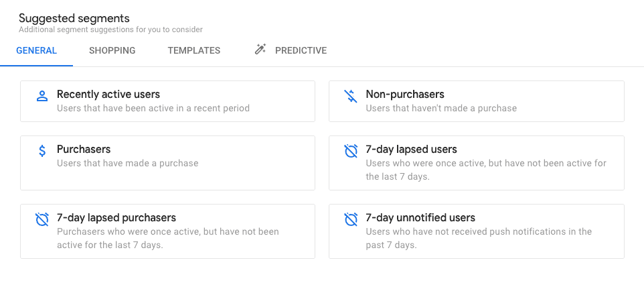The image size is (644, 285).
Task: Go to the General tab
Action: coord(37,50)
